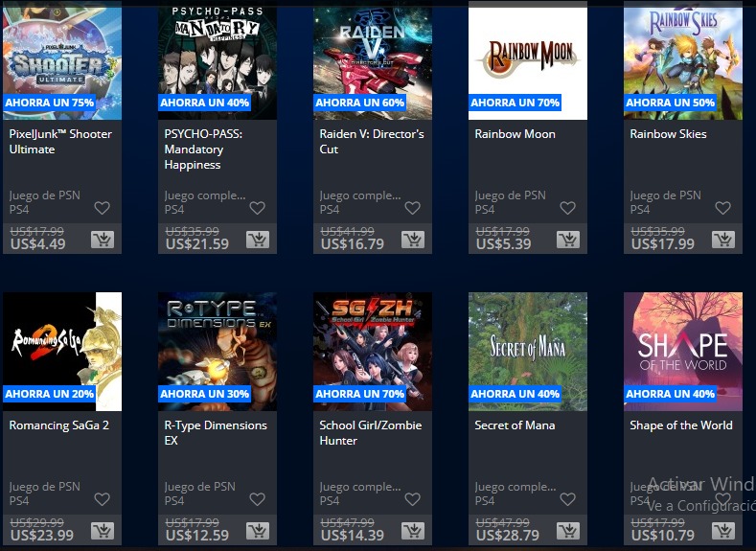The width and height of the screenshot is (756, 551).
Task: Add Raiden V Director's Cut to cart
Action: tap(413, 240)
